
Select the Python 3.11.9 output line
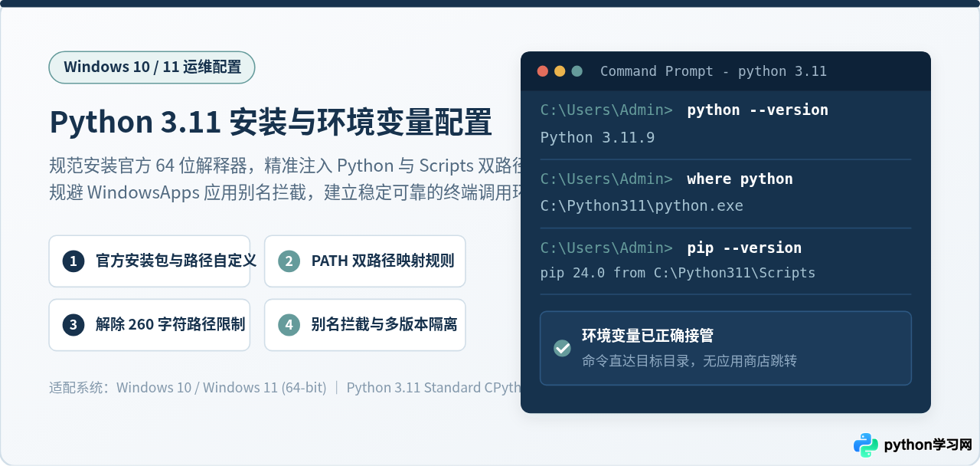click(x=597, y=138)
